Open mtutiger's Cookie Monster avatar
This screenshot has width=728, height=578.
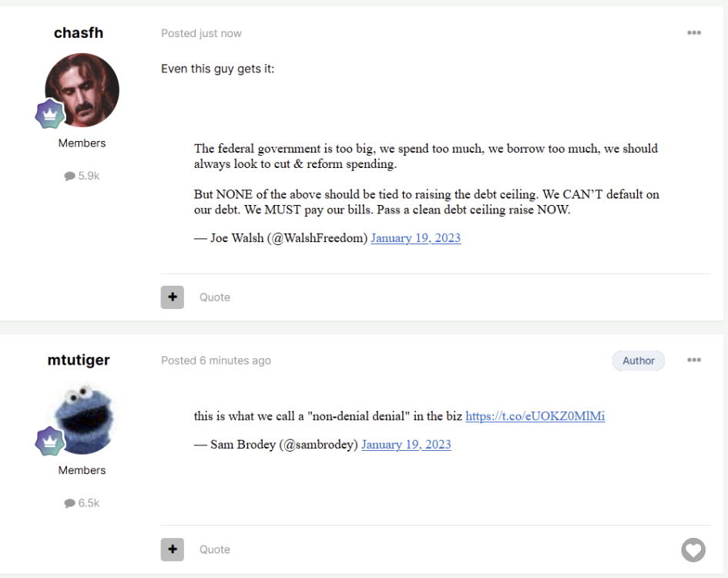click(x=82, y=417)
